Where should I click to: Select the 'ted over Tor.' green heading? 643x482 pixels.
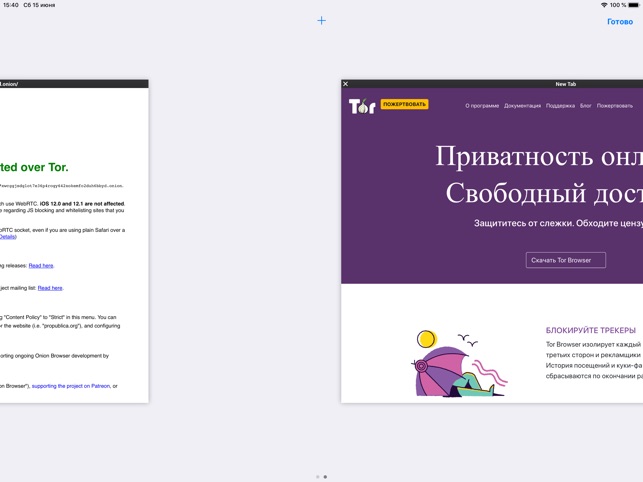[x=34, y=167]
